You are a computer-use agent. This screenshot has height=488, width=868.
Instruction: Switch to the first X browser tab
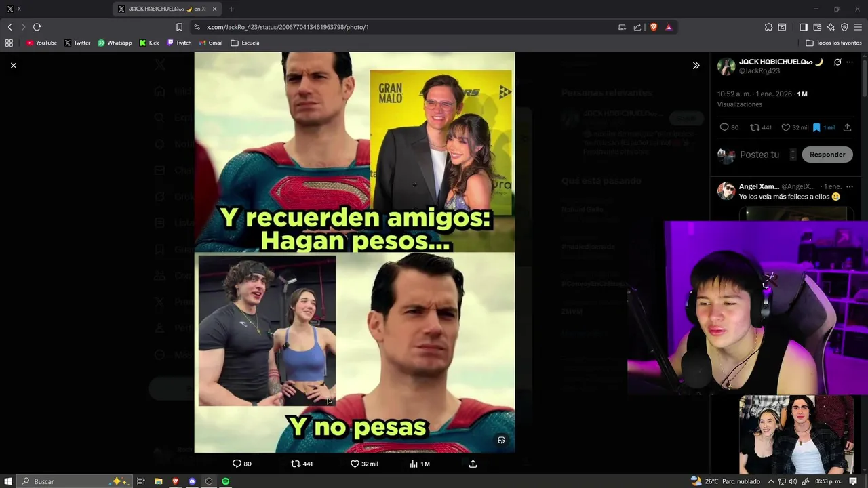(x=54, y=9)
